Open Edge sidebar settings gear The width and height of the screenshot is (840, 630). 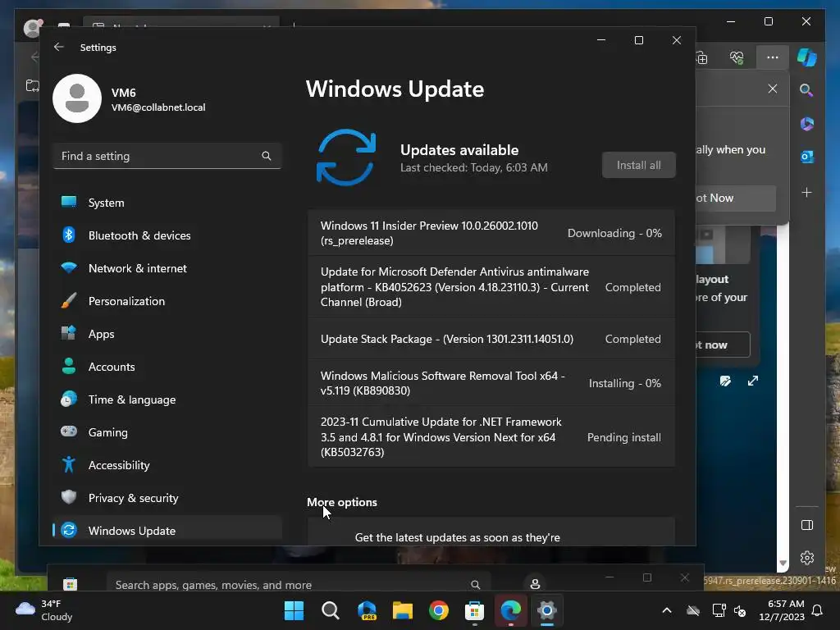pos(807,558)
